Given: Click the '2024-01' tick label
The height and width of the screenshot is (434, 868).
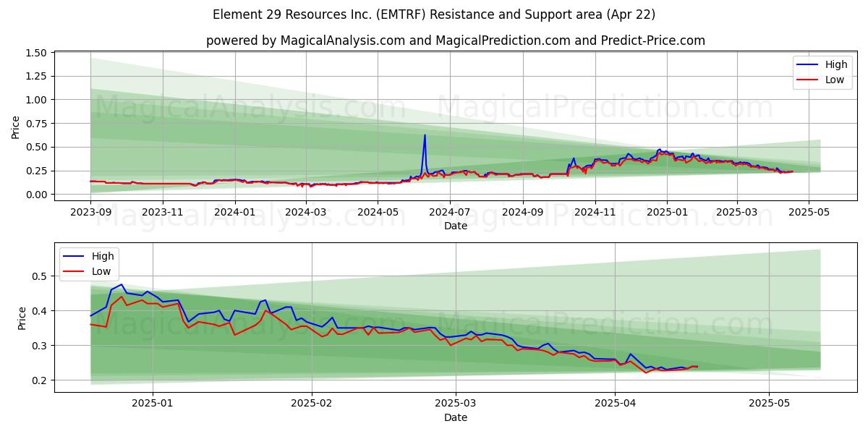Looking at the screenshot, I should point(234,213).
